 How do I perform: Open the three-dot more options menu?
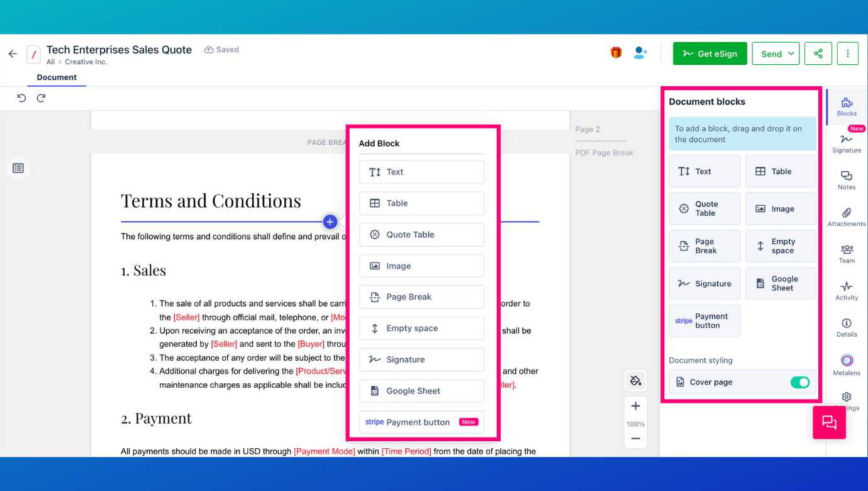tap(847, 54)
